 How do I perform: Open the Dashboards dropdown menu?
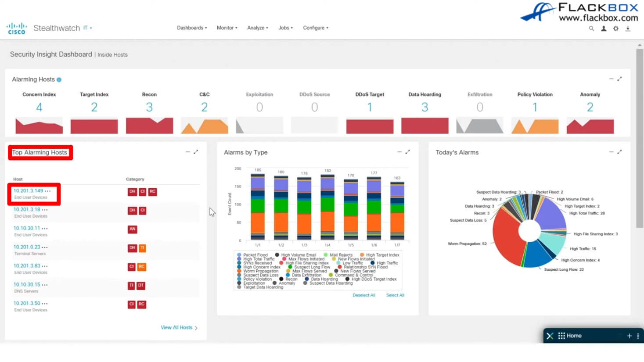point(192,28)
